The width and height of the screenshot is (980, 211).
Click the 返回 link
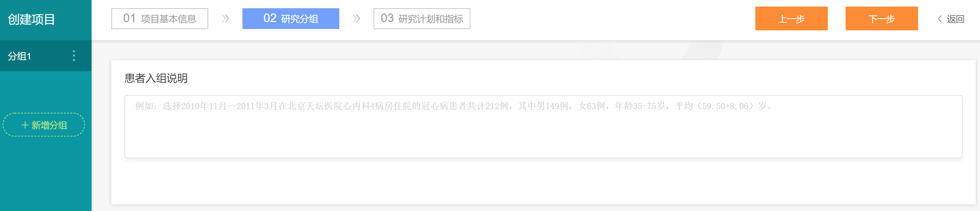click(x=955, y=19)
